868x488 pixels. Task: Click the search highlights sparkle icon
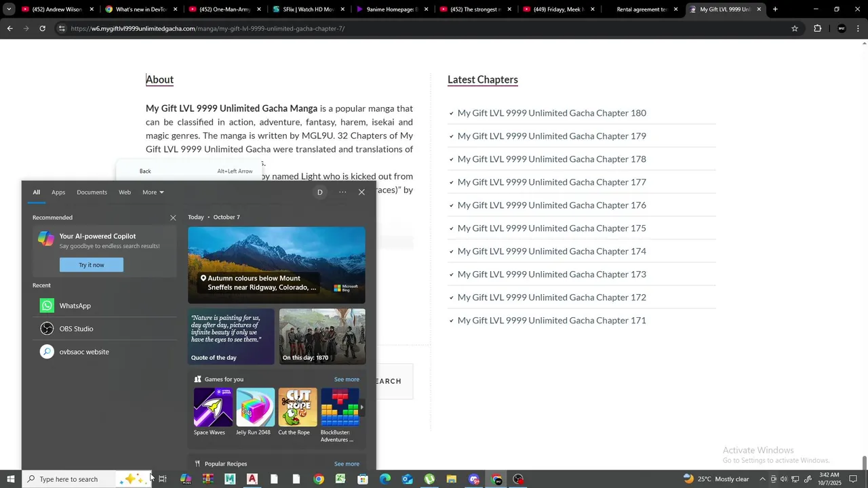tap(131, 479)
